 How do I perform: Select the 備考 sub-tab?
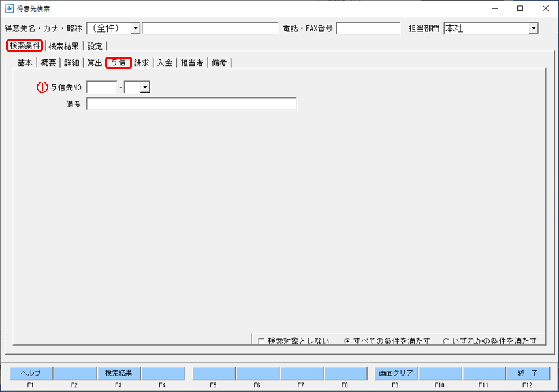click(x=219, y=63)
